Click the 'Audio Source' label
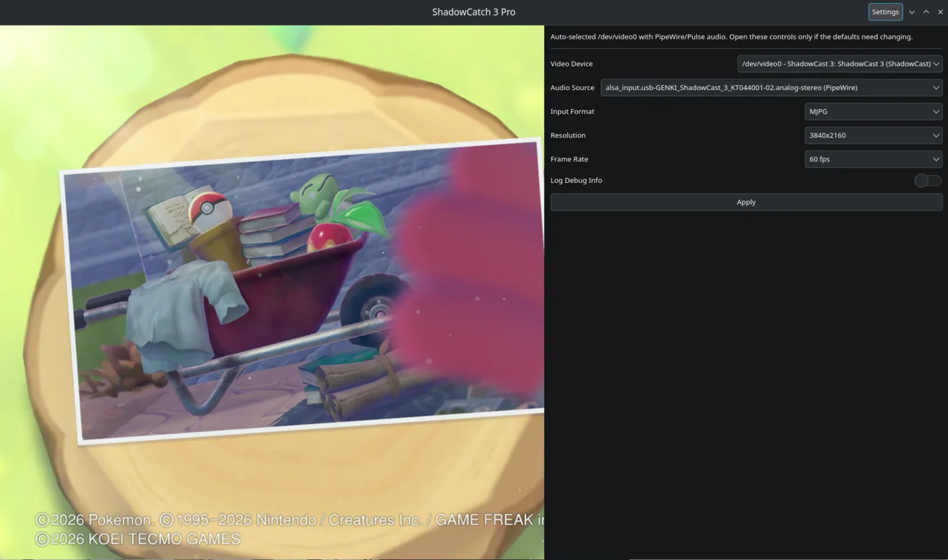Screen dimensions: 948x560 pos(572,87)
